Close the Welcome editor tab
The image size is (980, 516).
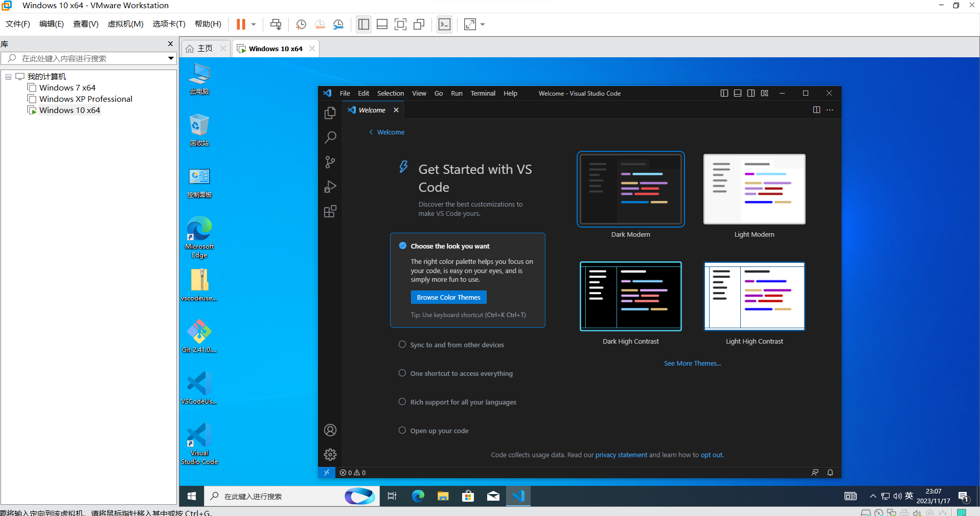[x=396, y=110]
